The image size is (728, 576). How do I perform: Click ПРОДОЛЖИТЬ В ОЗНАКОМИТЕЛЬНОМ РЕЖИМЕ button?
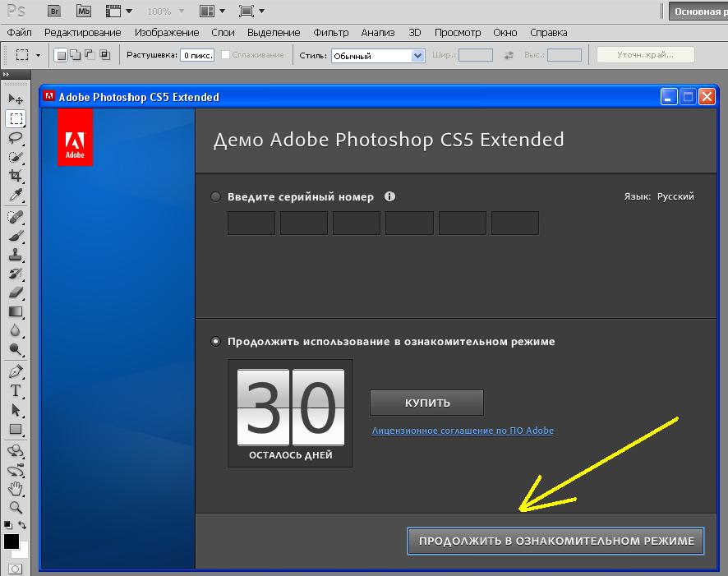(x=555, y=541)
